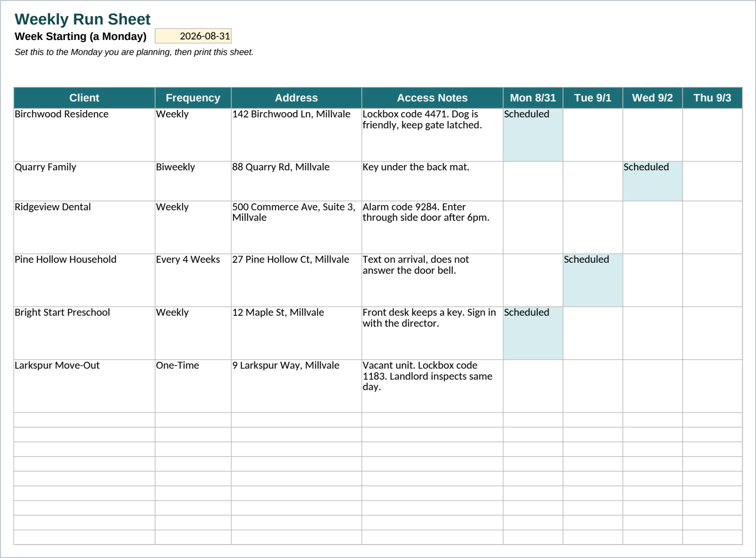Select the 'Every 4 Weeks' frequency cell
The image size is (756, 558).
click(193, 280)
